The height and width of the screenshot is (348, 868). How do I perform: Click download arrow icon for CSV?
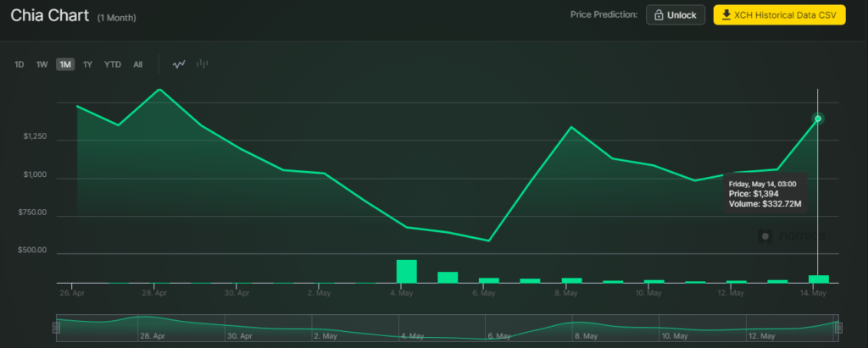click(x=726, y=15)
